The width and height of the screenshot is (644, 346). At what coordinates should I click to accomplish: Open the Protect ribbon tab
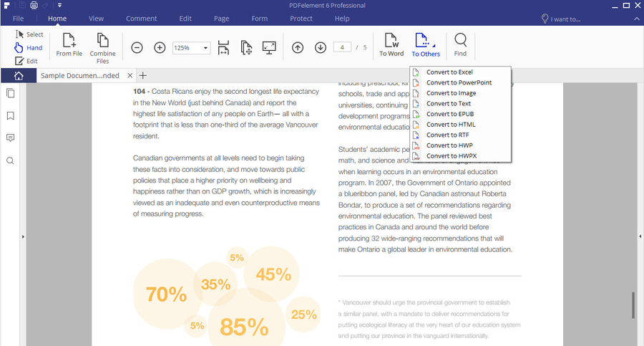pyautogui.click(x=301, y=18)
